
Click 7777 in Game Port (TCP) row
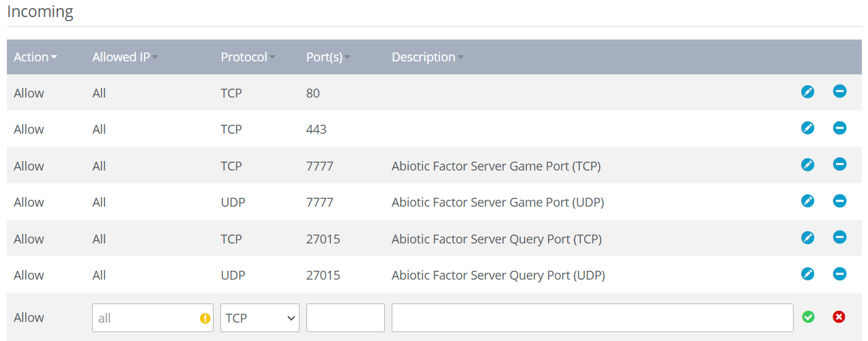(320, 166)
